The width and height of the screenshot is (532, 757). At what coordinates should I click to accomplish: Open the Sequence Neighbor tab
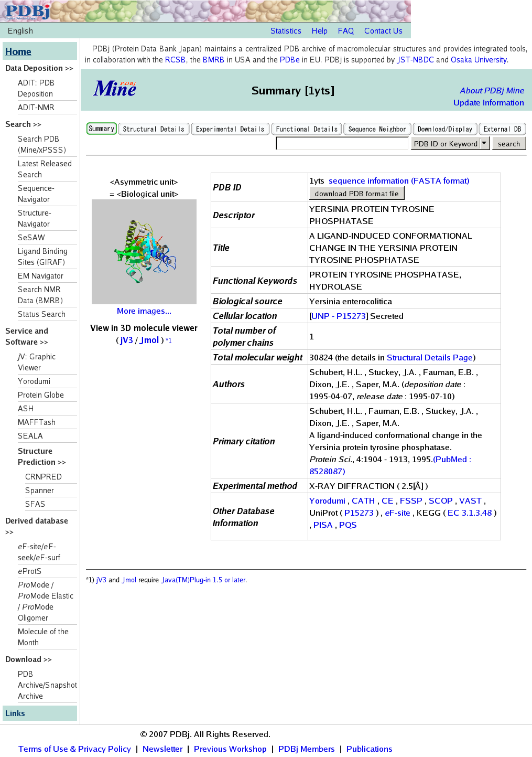pyautogui.click(x=377, y=129)
